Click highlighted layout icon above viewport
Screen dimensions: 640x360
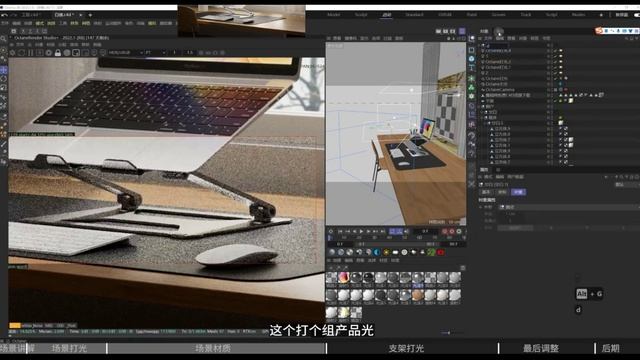coord(462,31)
